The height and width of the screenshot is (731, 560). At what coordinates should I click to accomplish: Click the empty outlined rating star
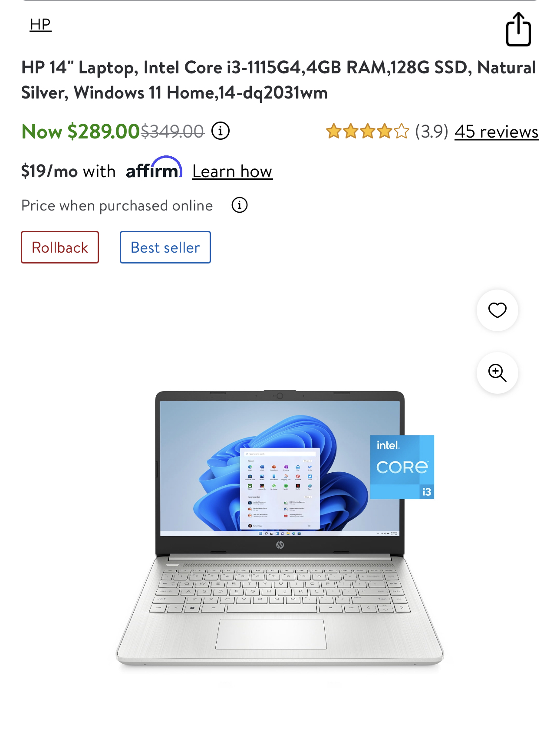coord(402,131)
